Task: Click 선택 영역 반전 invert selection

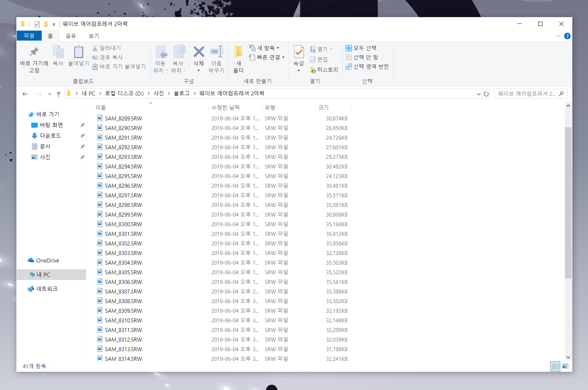Action: point(367,67)
